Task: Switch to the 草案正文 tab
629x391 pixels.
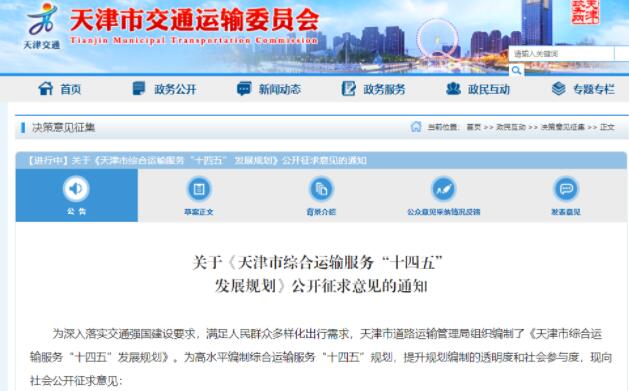Action: click(199, 195)
